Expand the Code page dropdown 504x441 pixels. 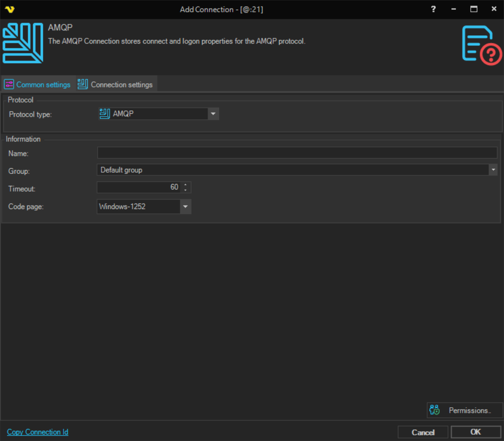pyautogui.click(x=185, y=207)
